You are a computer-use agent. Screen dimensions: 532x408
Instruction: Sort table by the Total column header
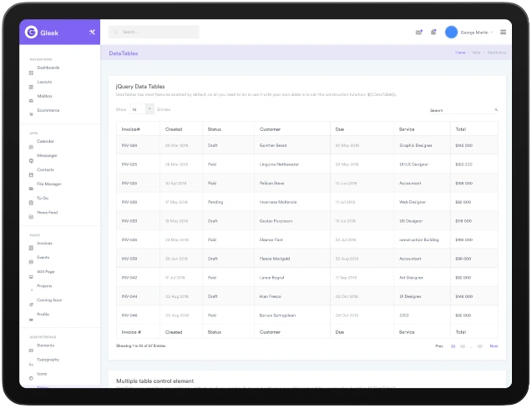(460, 129)
